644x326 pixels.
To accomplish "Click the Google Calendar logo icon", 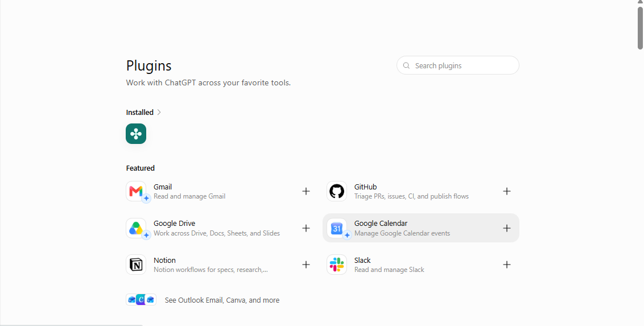I will pos(337,228).
